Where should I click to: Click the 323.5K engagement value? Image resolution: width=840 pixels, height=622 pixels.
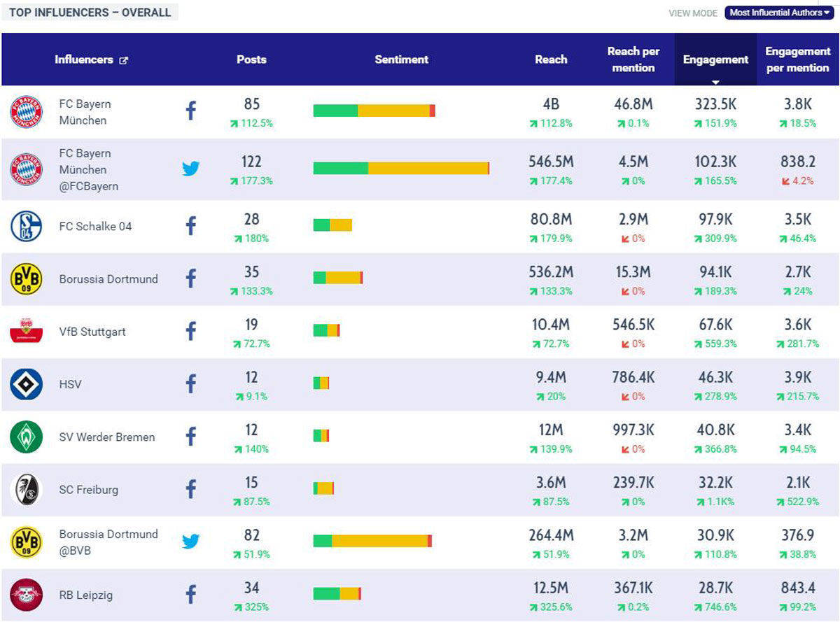(x=715, y=104)
